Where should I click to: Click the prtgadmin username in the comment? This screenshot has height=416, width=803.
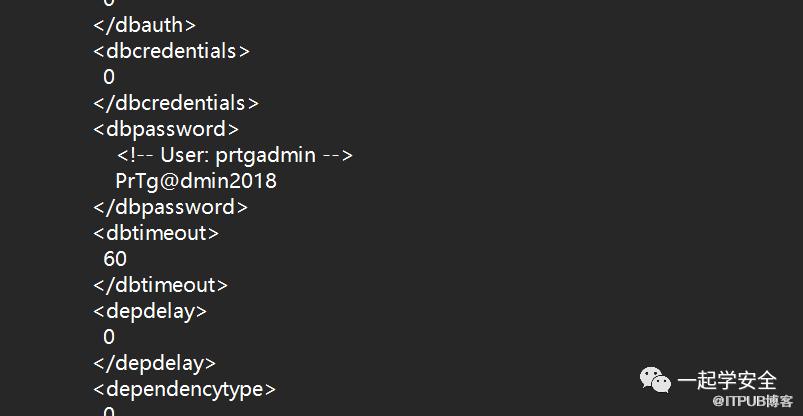tap(264, 155)
